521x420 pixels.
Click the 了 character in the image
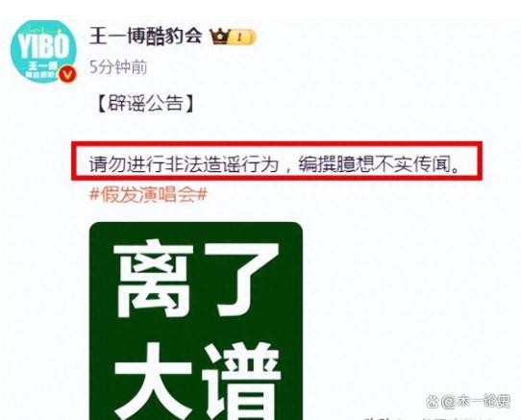point(245,279)
